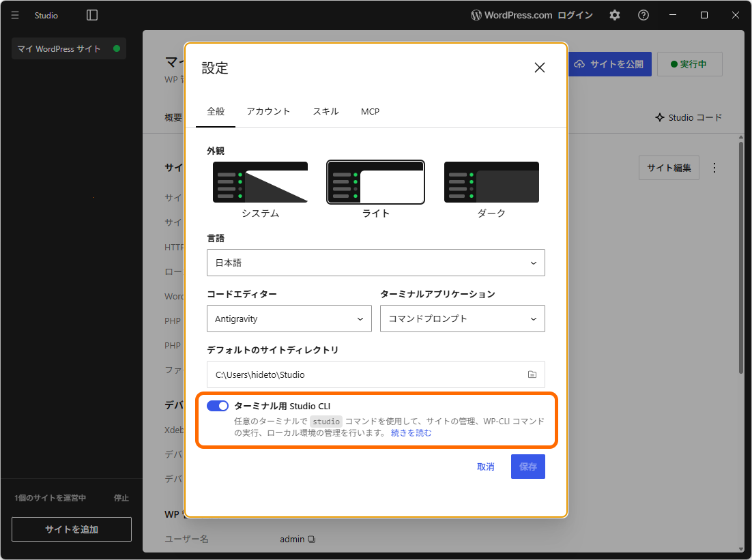The image size is (752, 560).
Task: Click 停止 in the sidebar footer
Action: tap(121, 498)
